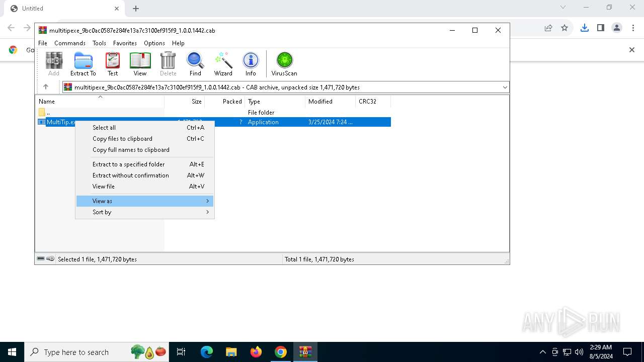Screen dimensions: 644x362
Task: Choose Copy full names to clipboard
Action: click(145, 150)
